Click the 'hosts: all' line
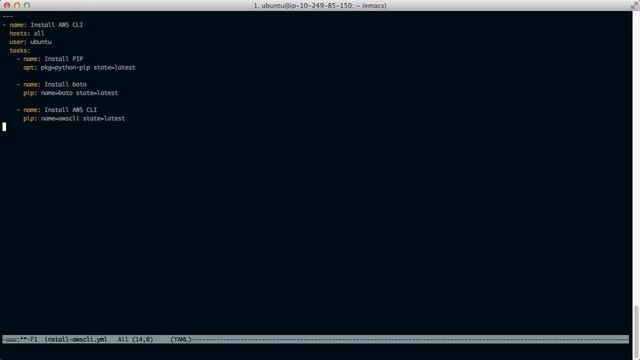This screenshot has width=640, height=360. [x=27, y=33]
